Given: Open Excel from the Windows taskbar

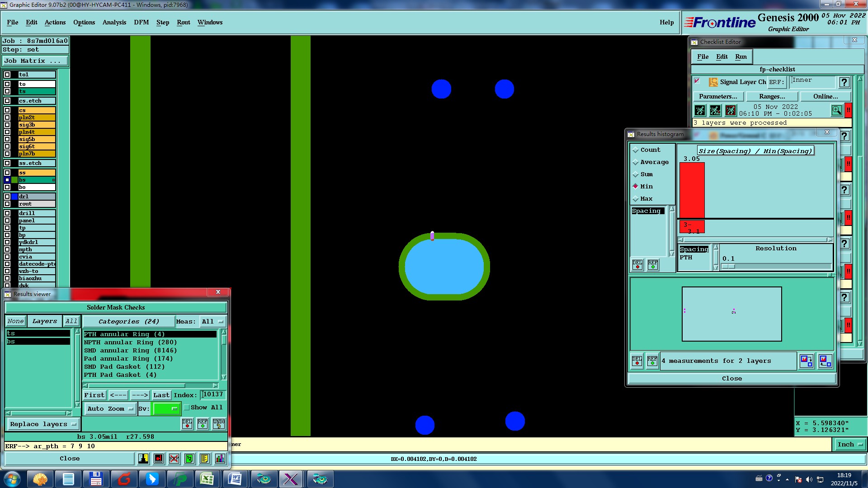Looking at the screenshot, I should tap(207, 479).
